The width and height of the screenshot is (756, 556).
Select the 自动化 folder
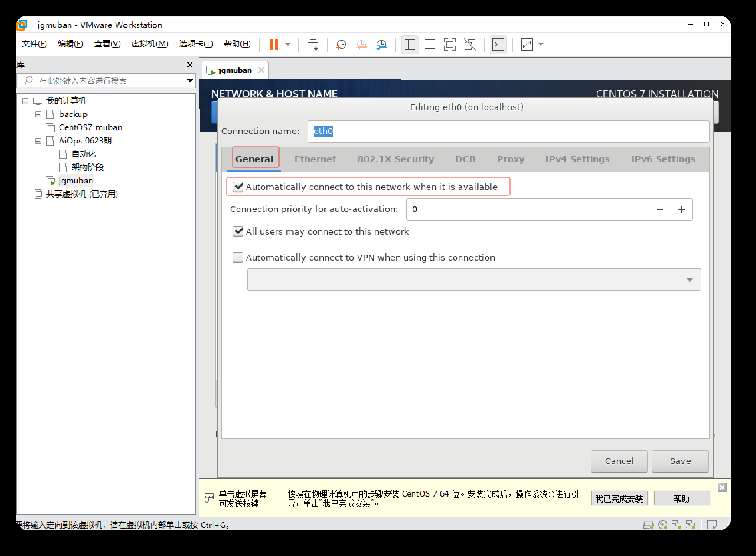point(84,154)
